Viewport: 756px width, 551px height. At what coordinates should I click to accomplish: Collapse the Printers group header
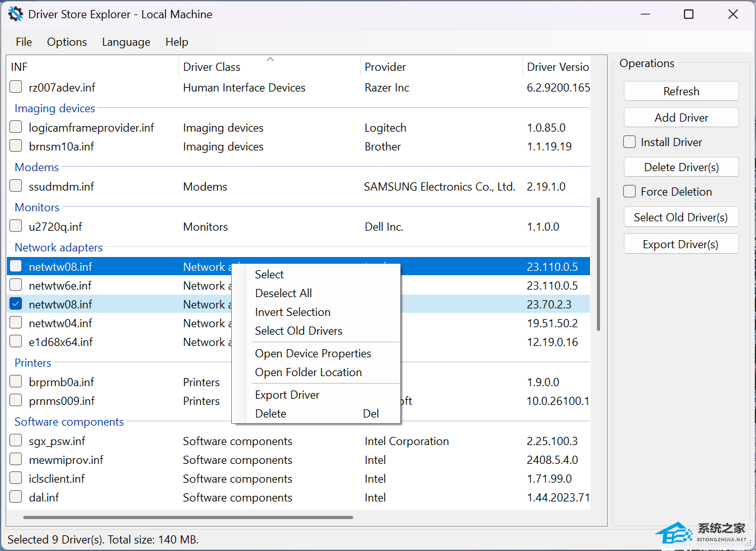coord(33,363)
